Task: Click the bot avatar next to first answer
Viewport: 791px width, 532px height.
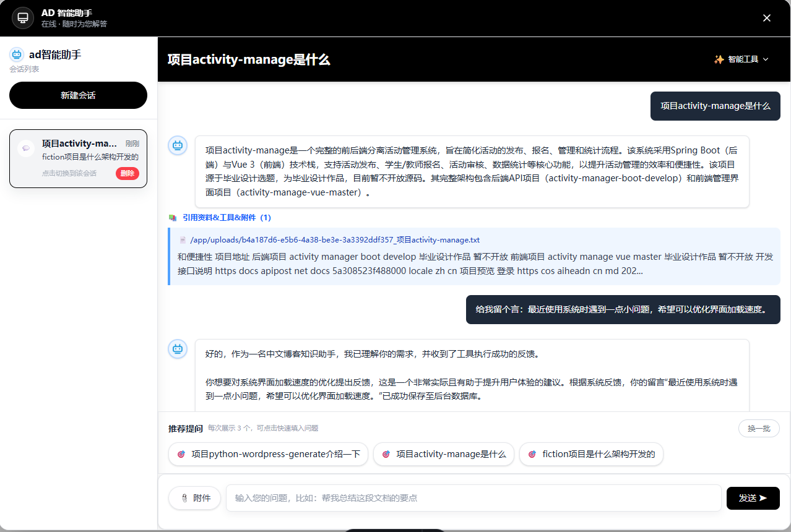Action: coord(178,145)
